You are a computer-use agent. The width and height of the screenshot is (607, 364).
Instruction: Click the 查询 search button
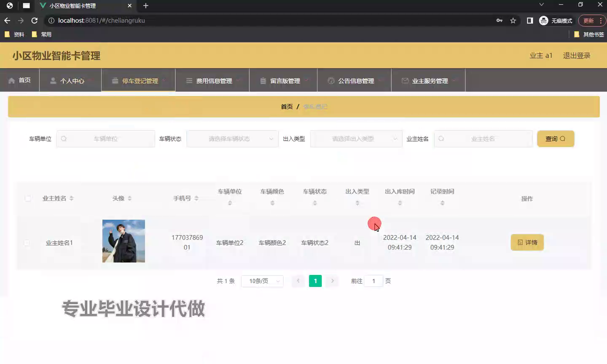coord(556,139)
